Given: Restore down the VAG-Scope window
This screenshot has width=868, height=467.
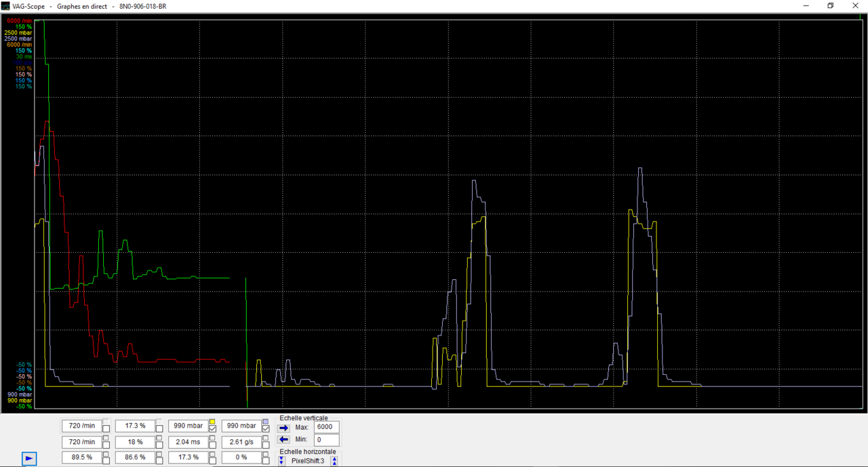Looking at the screenshot, I should tap(830, 5).
